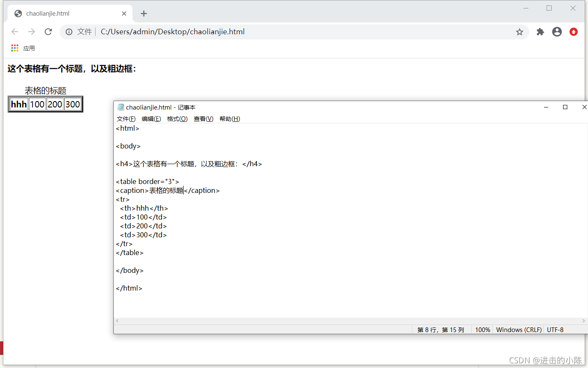Open Notepad 编辑(E) menu

pos(151,119)
